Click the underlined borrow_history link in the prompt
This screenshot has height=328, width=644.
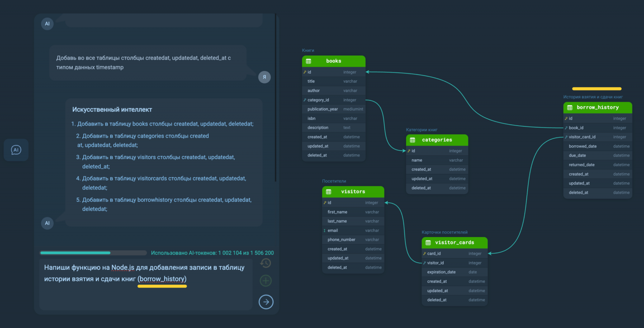pos(162,279)
